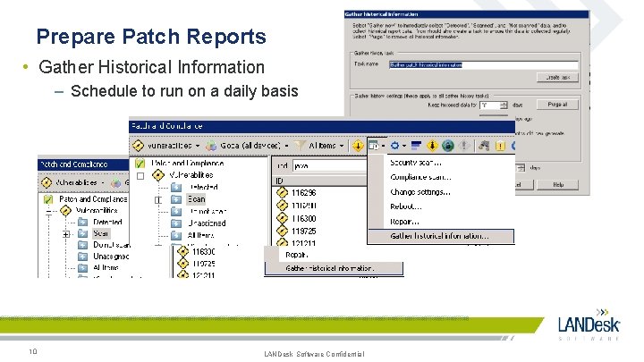Viewport: 644px width, 362px height.
Task: Click 119725 item in the lower overlapping list
Action: pos(204,264)
